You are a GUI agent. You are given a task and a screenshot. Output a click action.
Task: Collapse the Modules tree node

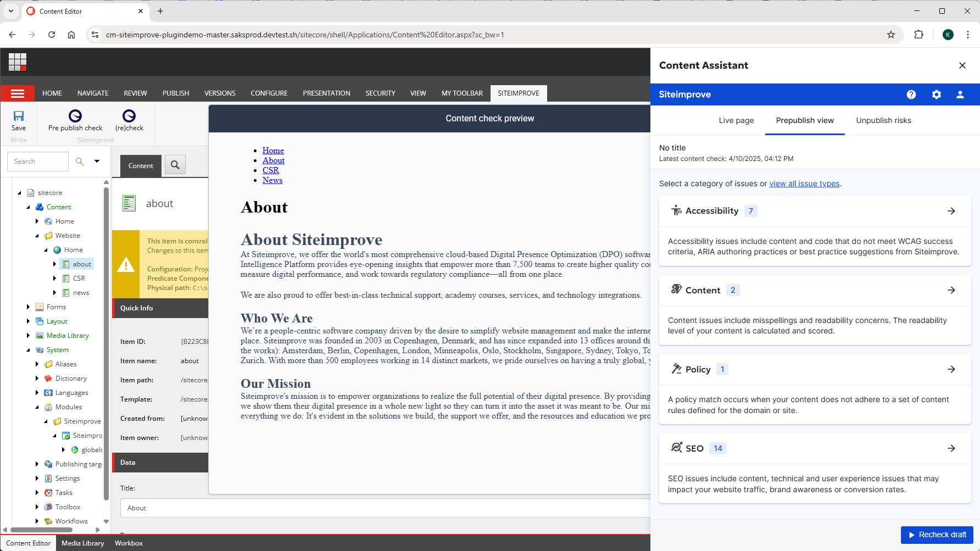pyautogui.click(x=37, y=407)
